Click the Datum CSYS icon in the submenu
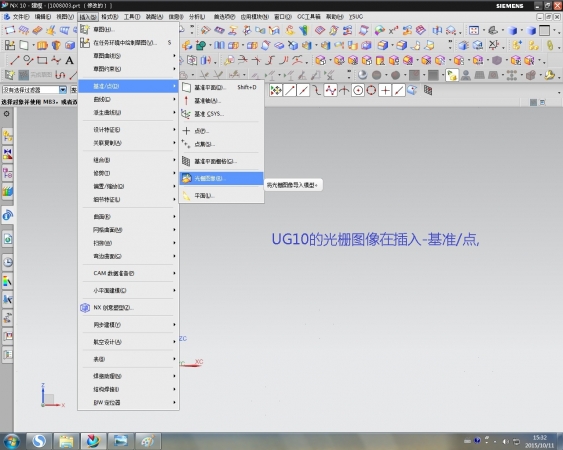 (x=186, y=114)
